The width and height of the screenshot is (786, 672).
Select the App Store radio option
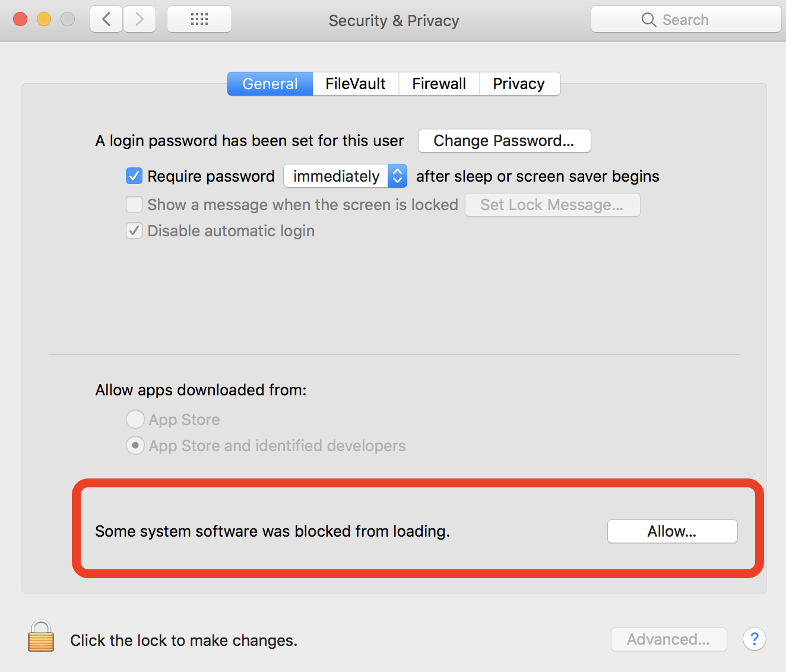pyautogui.click(x=135, y=420)
